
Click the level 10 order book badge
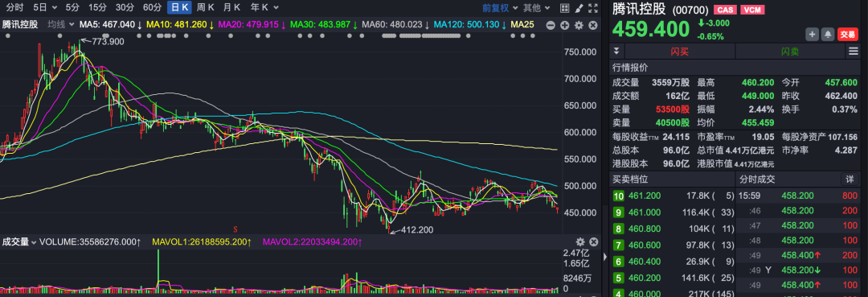click(618, 196)
